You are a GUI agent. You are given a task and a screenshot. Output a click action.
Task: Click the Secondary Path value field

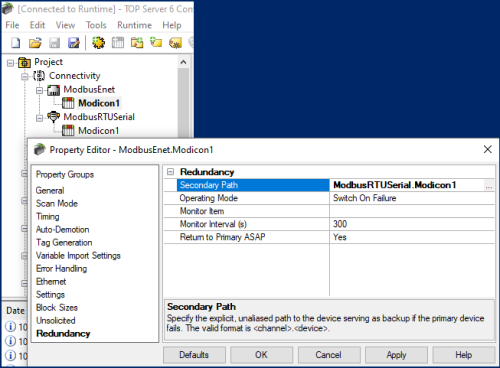(x=407, y=185)
